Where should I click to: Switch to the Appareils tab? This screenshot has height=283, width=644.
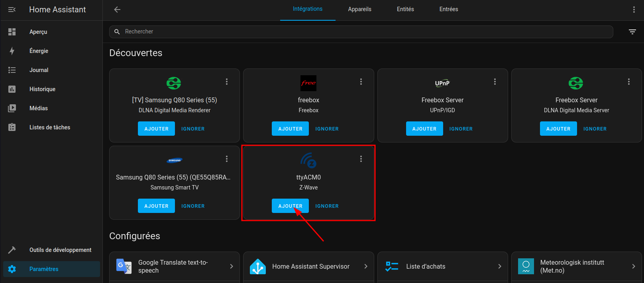(359, 9)
